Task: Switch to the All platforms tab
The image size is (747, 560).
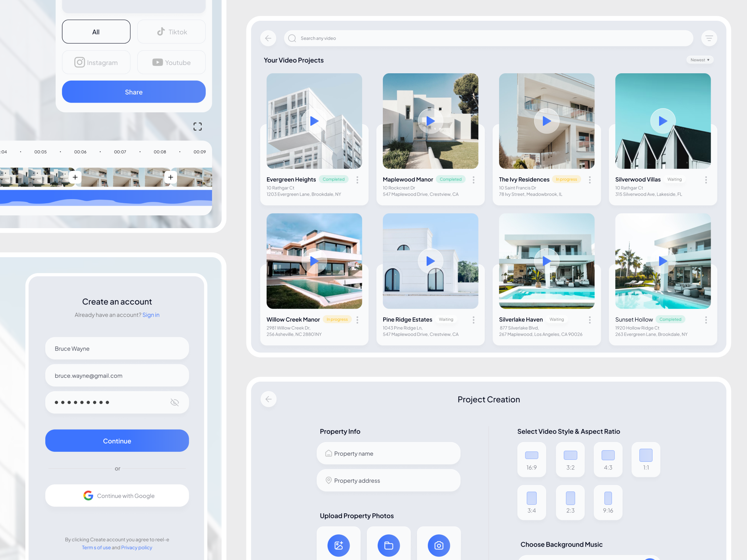Action: tap(96, 31)
